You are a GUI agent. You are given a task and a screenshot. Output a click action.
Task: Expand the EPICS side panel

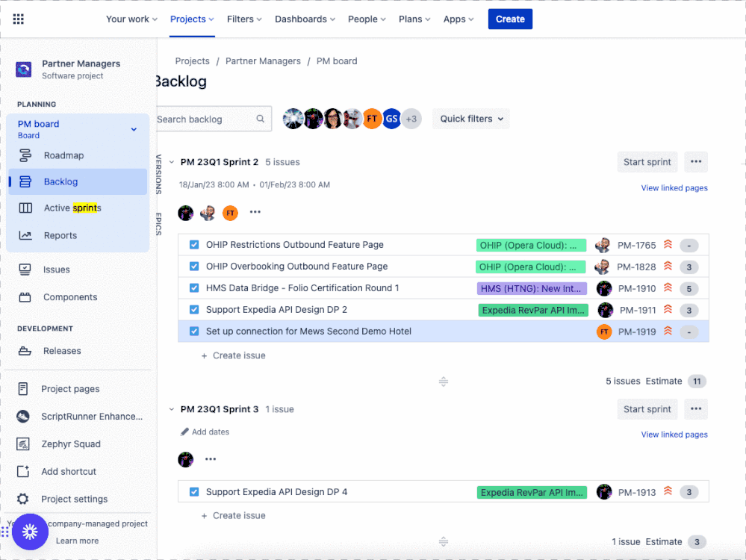click(158, 224)
